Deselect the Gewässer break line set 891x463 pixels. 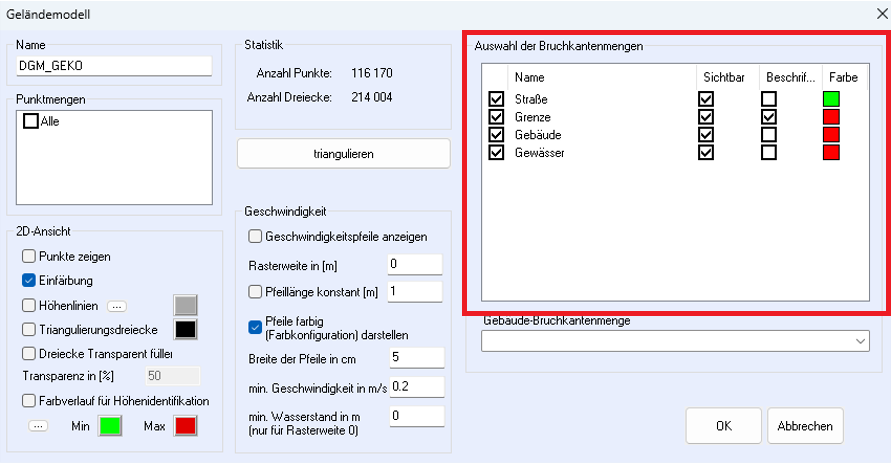pos(496,153)
